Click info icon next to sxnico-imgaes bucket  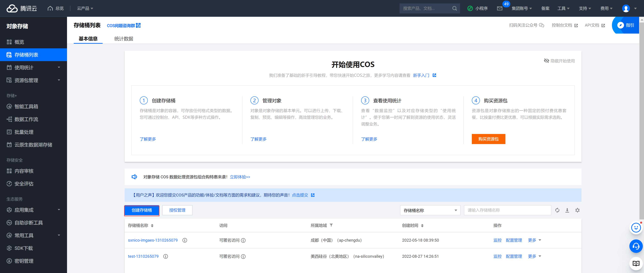185,240
